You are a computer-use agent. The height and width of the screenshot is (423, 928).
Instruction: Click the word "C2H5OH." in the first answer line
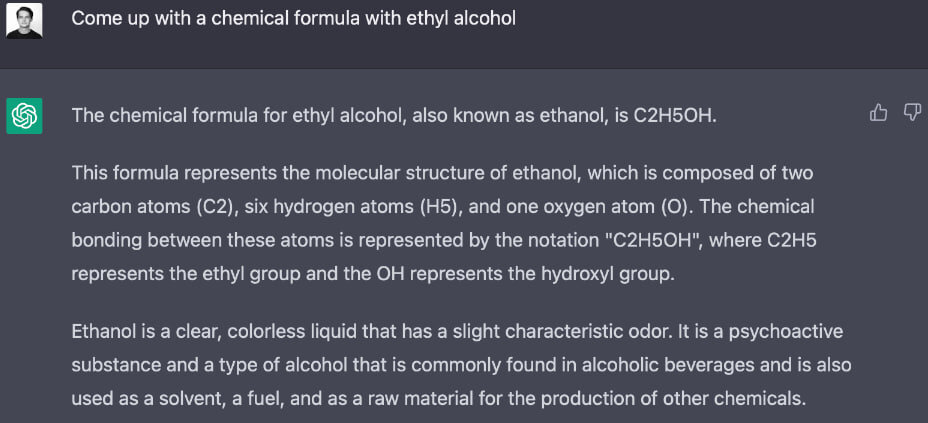click(675, 116)
